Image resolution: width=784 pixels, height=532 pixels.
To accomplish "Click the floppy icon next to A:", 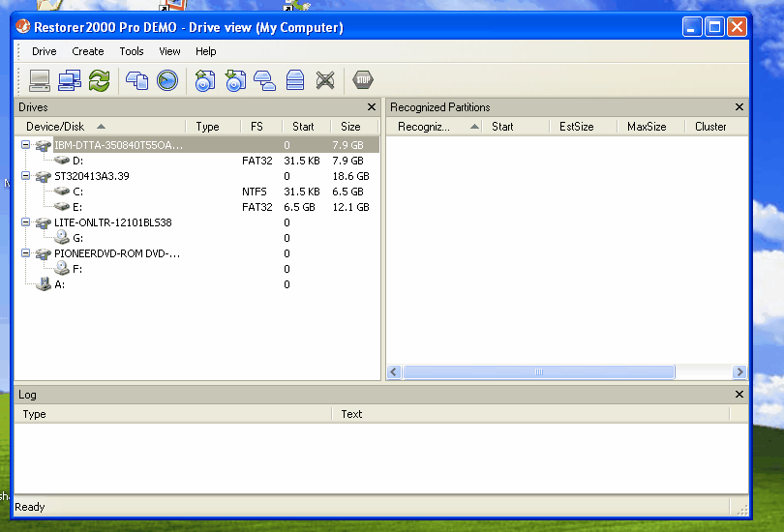I will coord(44,284).
